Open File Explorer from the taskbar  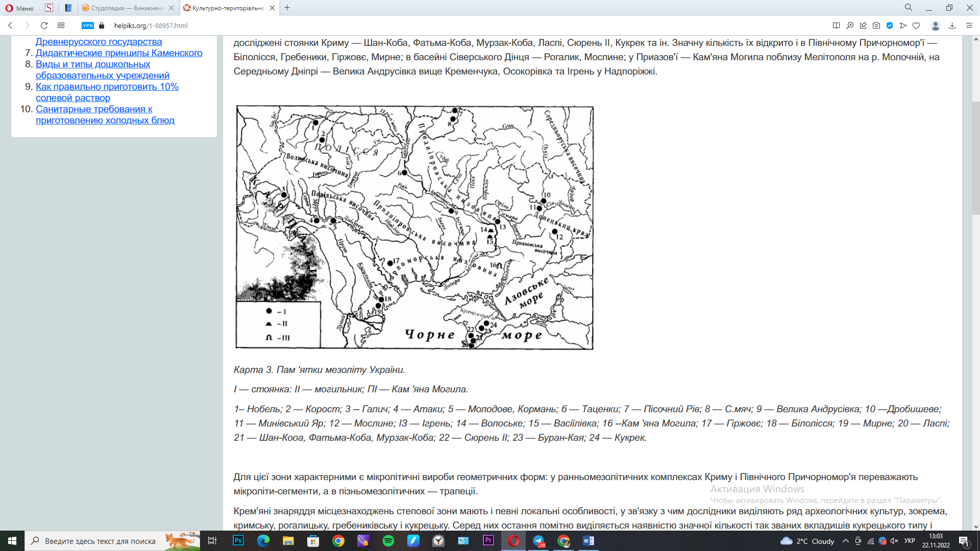coord(288,541)
